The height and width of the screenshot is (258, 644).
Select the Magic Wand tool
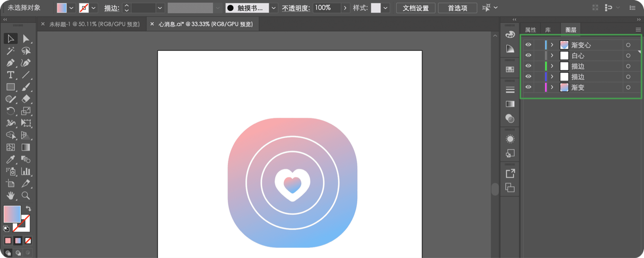click(11, 51)
